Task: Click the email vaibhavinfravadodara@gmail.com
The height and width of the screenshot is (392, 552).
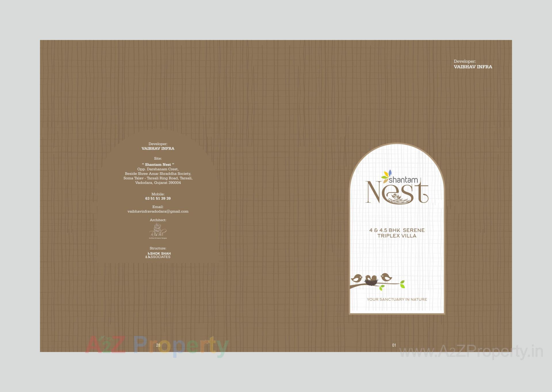Action: tap(158, 211)
